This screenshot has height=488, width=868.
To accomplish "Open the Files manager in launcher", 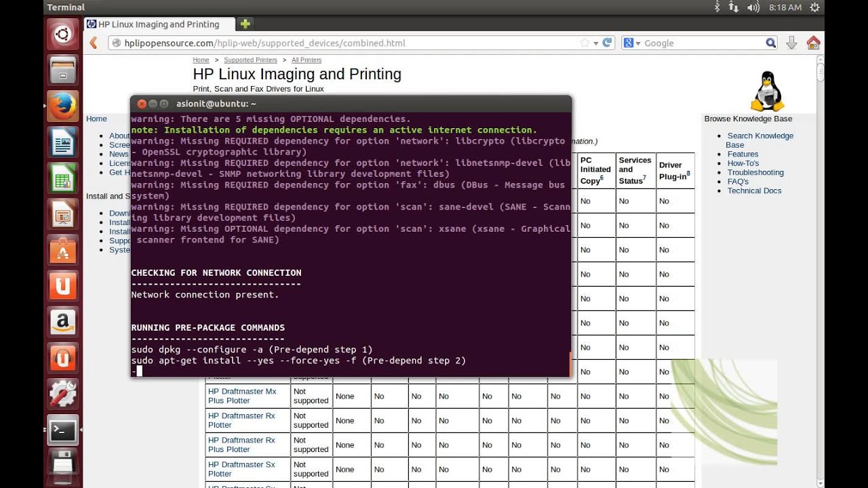I will click(62, 70).
